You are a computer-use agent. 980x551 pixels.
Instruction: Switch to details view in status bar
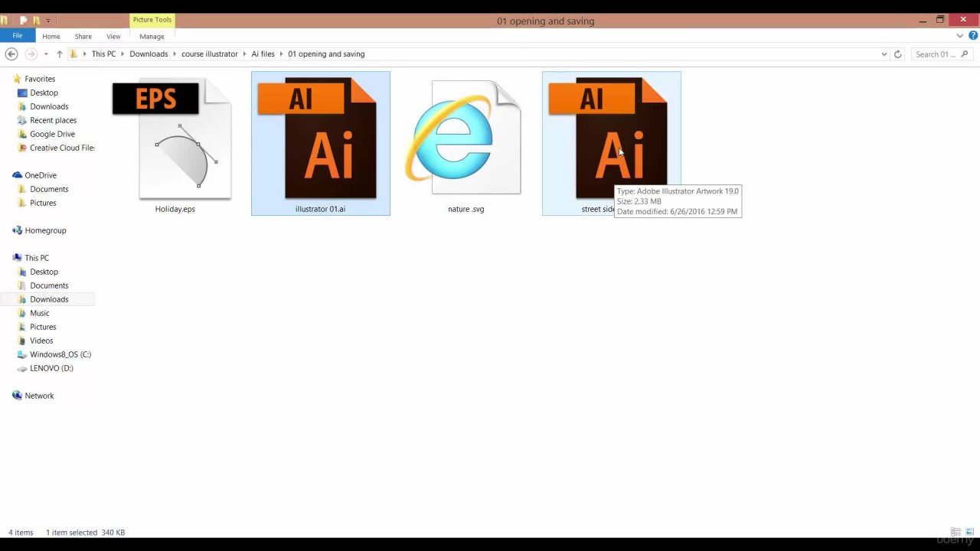(x=955, y=532)
